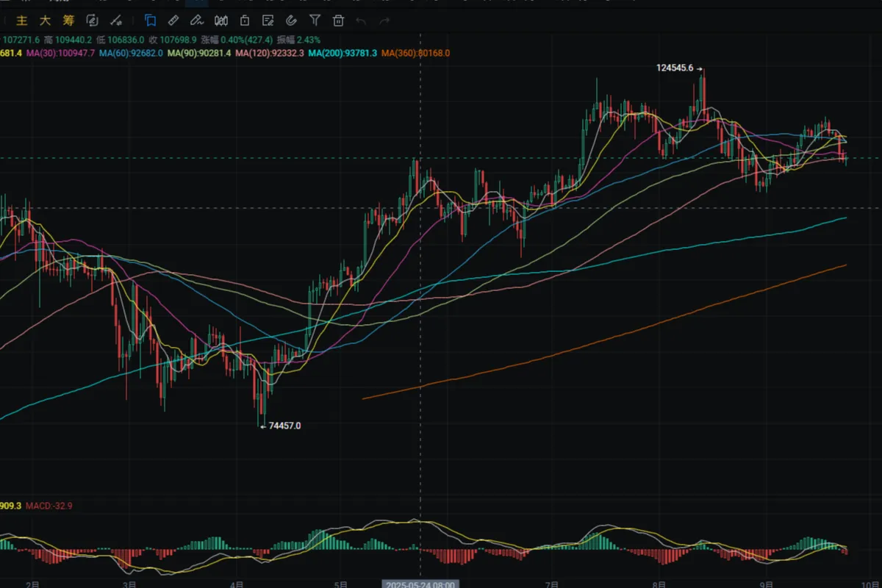Click the 4月 month label on time axis
This screenshot has height=588, width=882.
235,584
